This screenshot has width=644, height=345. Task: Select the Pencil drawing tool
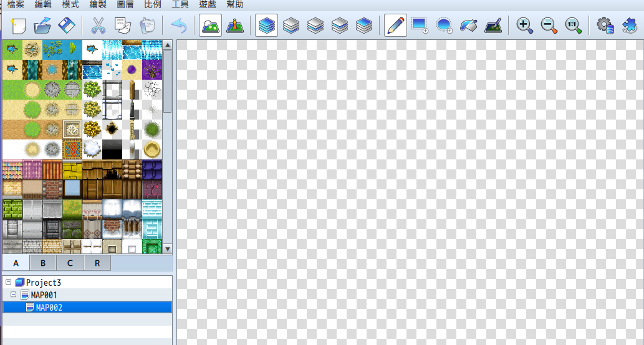tap(395, 26)
